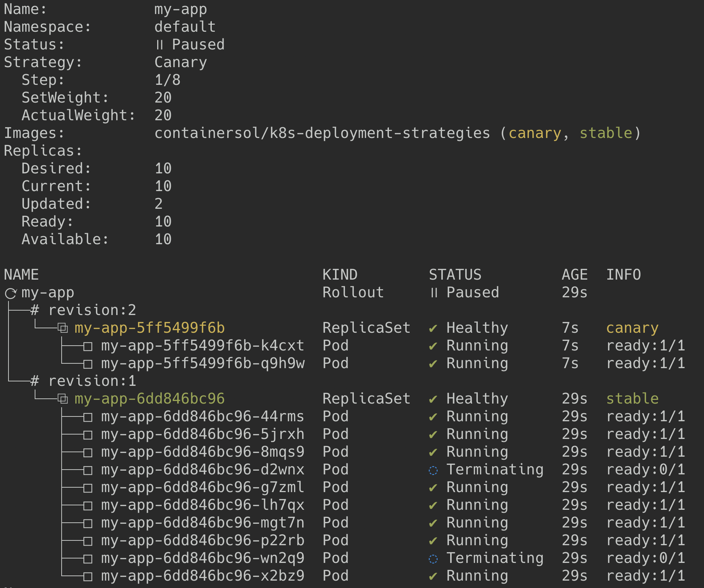
Task: Click the yellow "canary" tag in Images line
Action: tap(535, 134)
